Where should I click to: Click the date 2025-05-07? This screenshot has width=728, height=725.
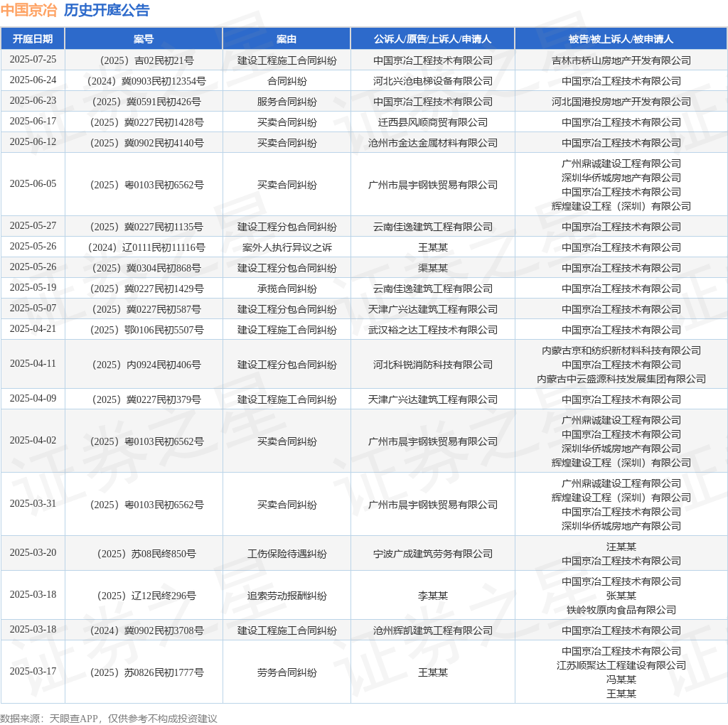pos(33,308)
